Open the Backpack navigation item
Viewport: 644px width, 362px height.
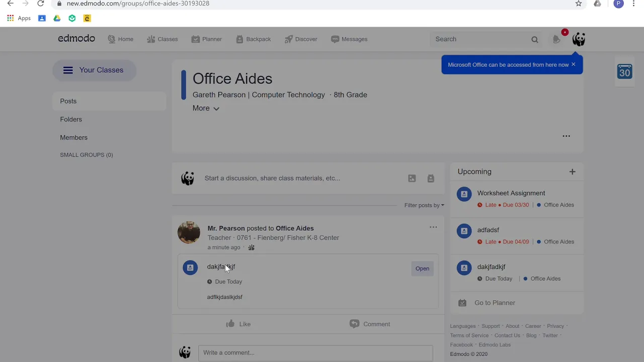(x=253, y=39)
